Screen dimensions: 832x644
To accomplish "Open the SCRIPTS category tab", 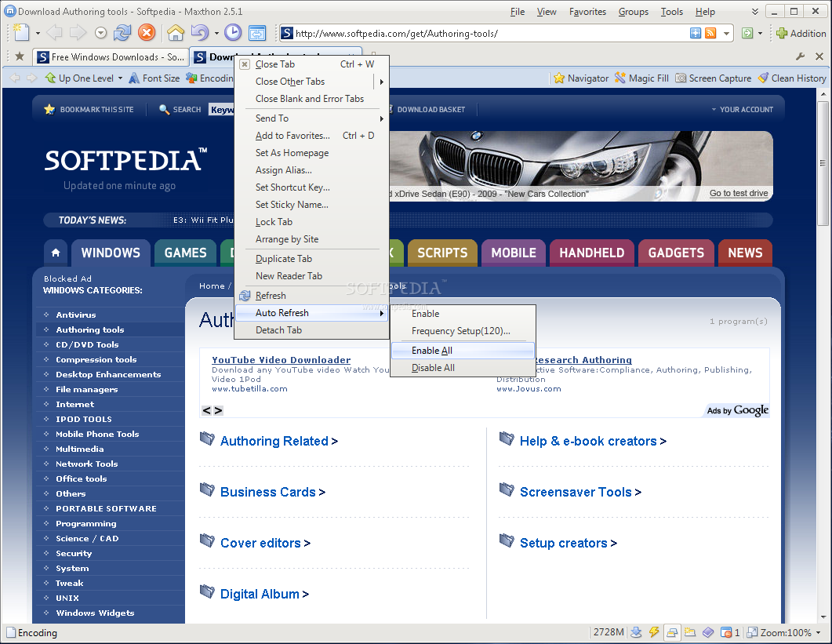I will (442, 253).
